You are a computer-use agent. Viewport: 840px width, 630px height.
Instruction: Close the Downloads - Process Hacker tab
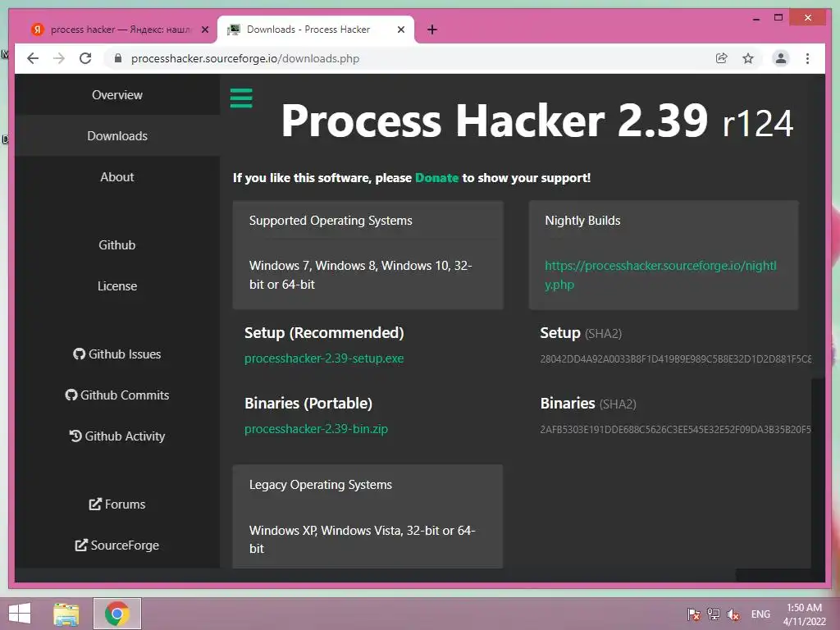(x=400, y=30)
